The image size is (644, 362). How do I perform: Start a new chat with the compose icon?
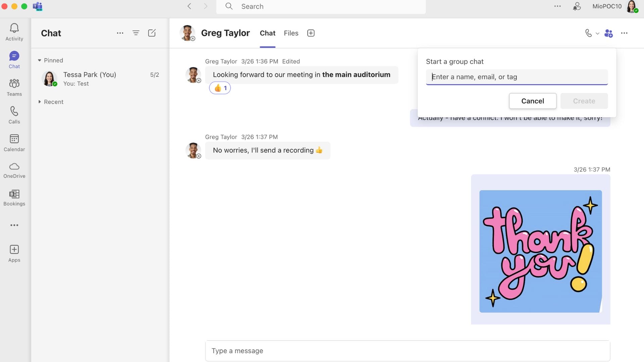pyautogui.click(x=152, y=33)
